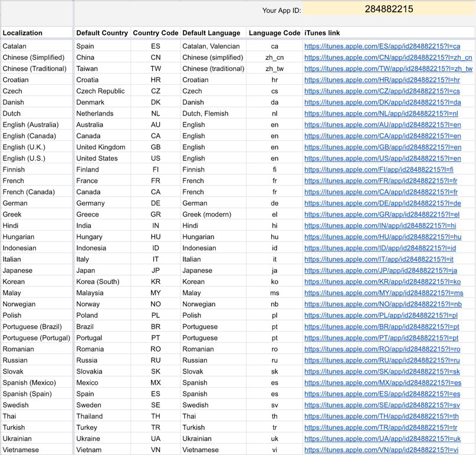Select the Chinese (Simplified) localization cell
Screen dimensions: 476x455
[x=37, y=57]
